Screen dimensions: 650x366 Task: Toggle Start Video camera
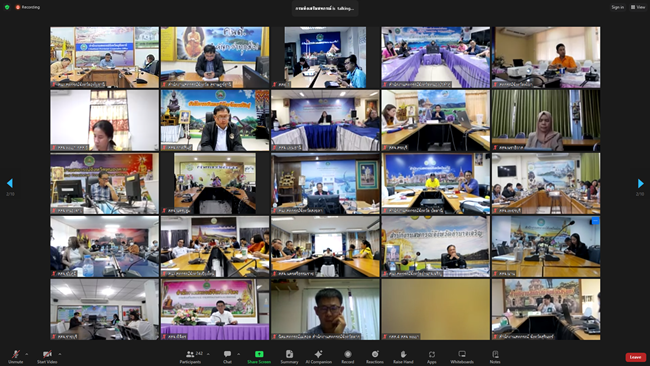coord(47,357)
